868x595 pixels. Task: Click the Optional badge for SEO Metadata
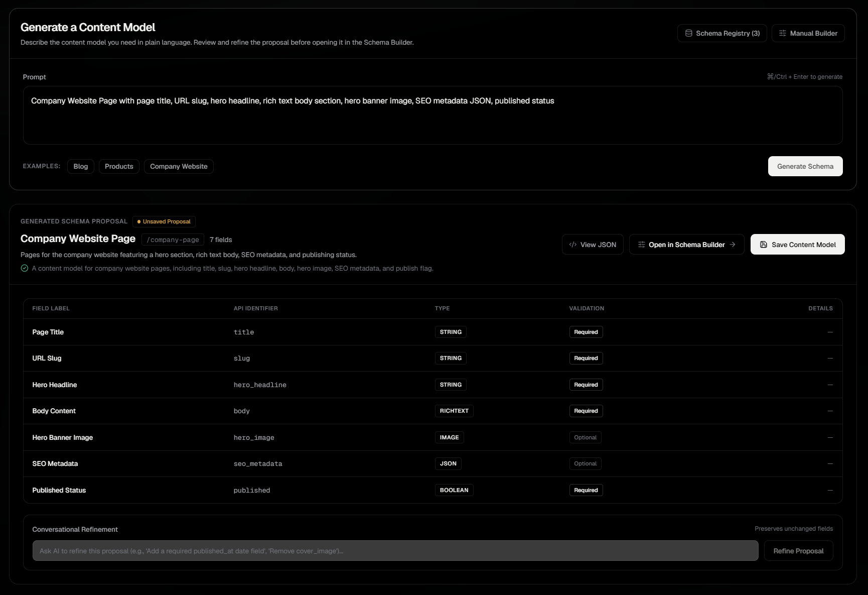point(585,463)
